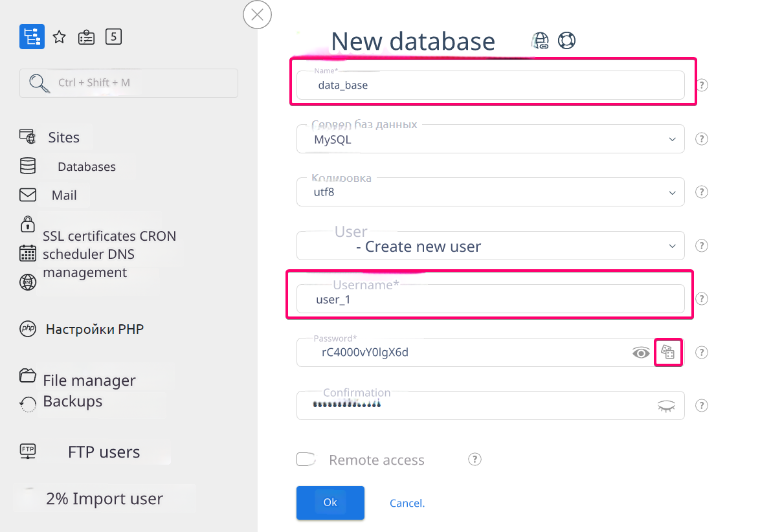Go to Databases in the sidebar
Viewport: 760px width, 532px height.
(86, 167)
